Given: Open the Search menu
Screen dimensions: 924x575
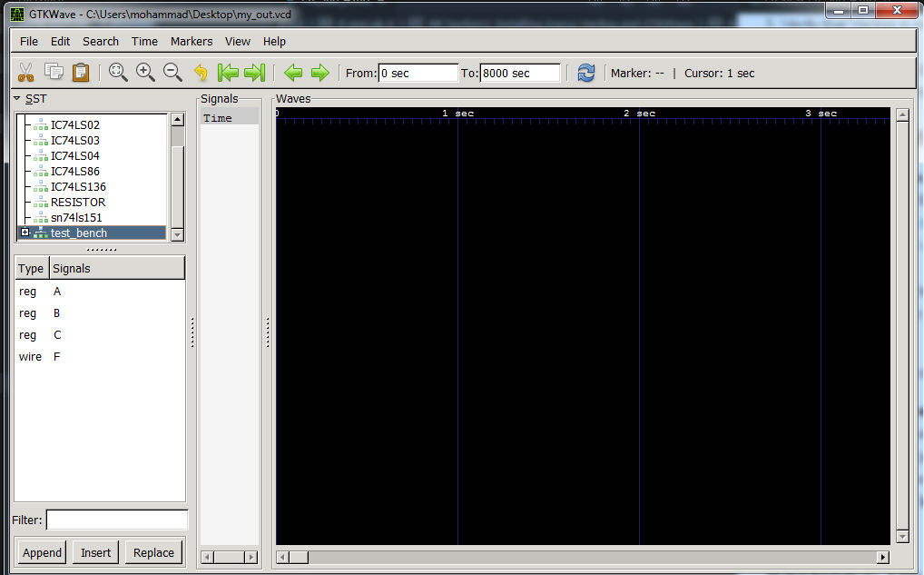Looking at the screenshot, I should point(100,41).
